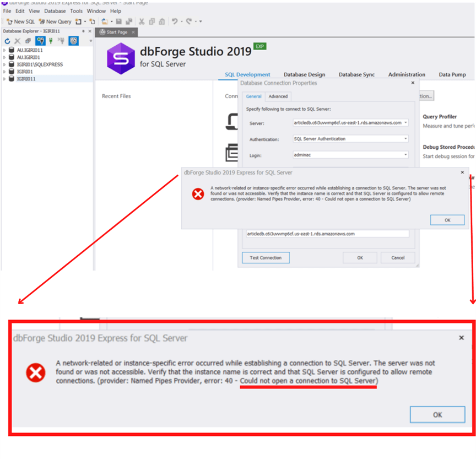The height and width of the screenshot is (459, 476).
Task: Click the gray Disconnect plug icon
Action: (x=61, y=41)
